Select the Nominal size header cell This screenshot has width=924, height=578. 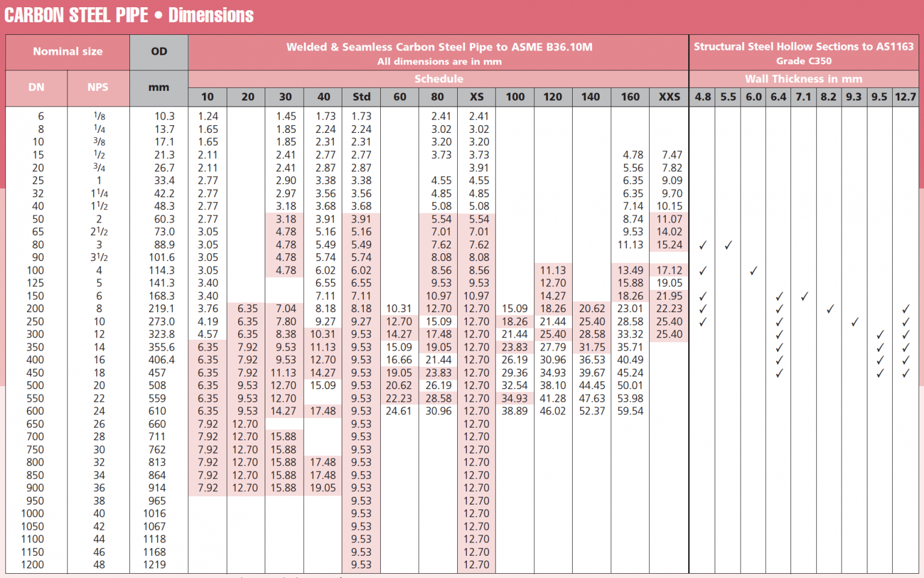[x=67, y=52]
